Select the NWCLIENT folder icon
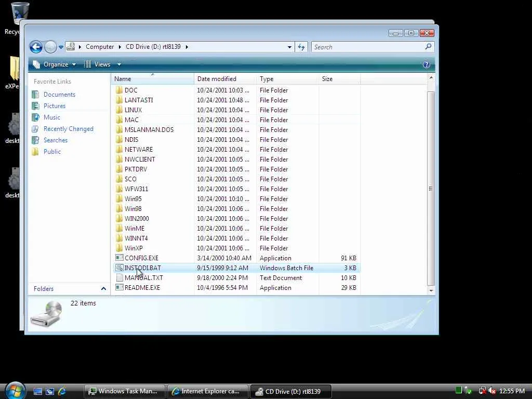The height and width of the screenshot is (399, 532). (x=119, y=159)
